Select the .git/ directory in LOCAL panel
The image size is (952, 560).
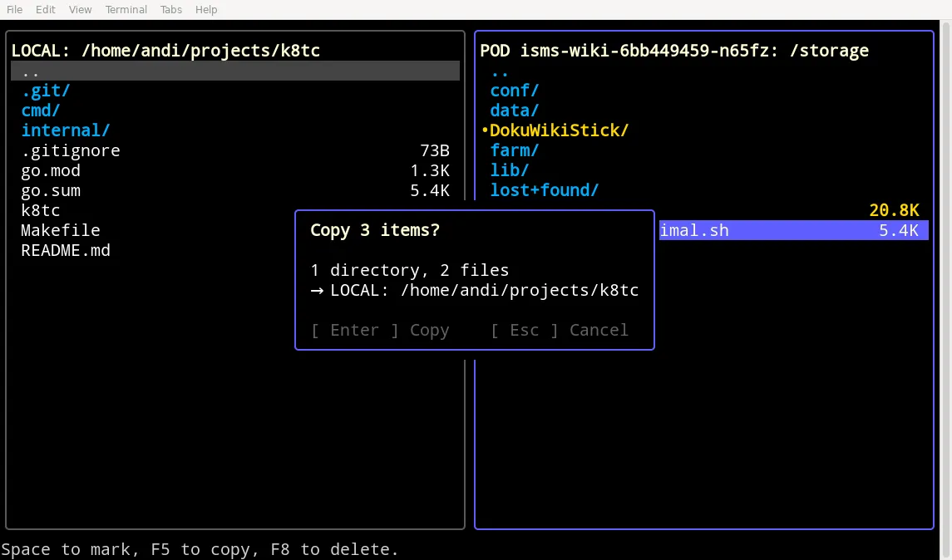(235, 91)
